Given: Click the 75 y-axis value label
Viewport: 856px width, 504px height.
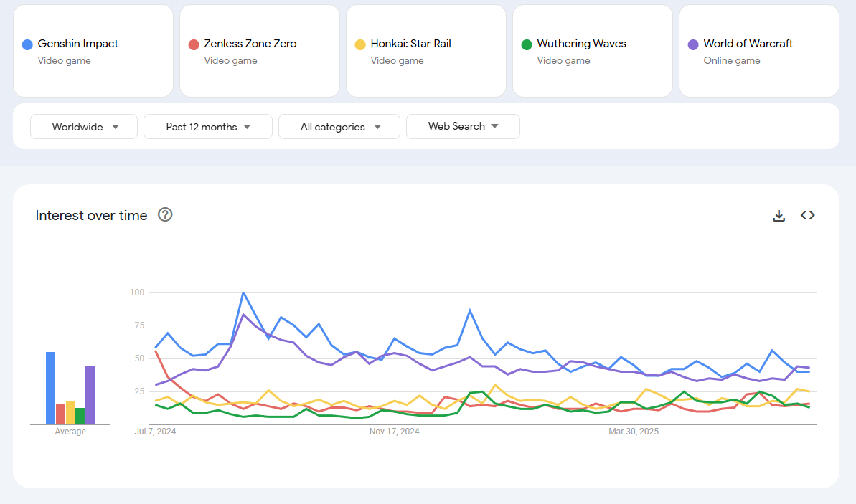Looking at the screenshot, I should coord(139,325).
